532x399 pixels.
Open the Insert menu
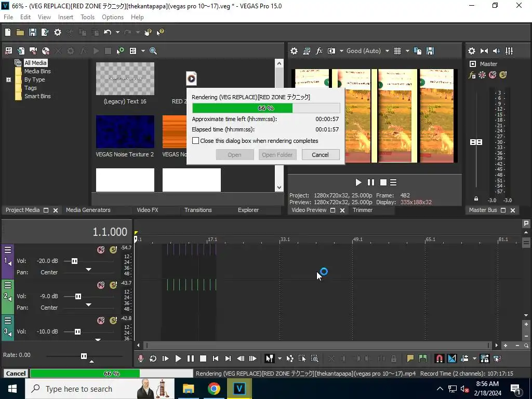point(65,17)
